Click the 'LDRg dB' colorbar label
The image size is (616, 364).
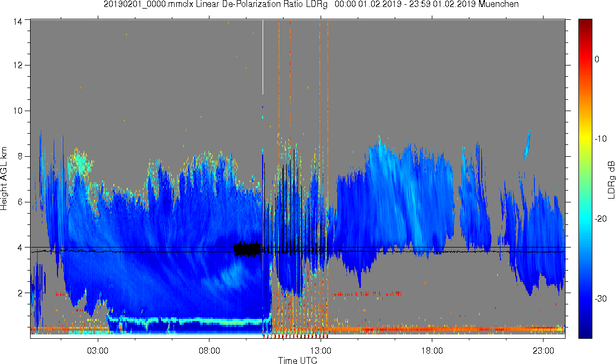pyautogui.click(x=611, y=179)
